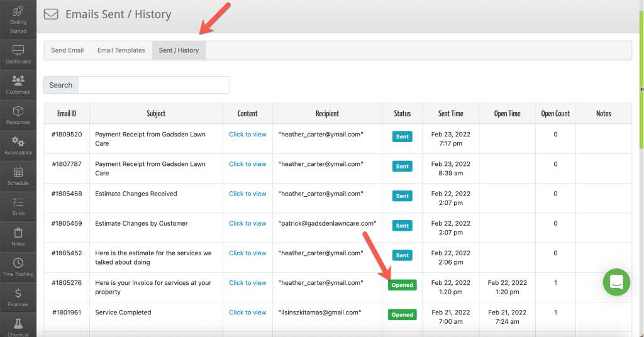Click sent time Feb 22, 2022 2:06 pm
Viewport: 644px width, 337px height.
[x=450, y=257]
